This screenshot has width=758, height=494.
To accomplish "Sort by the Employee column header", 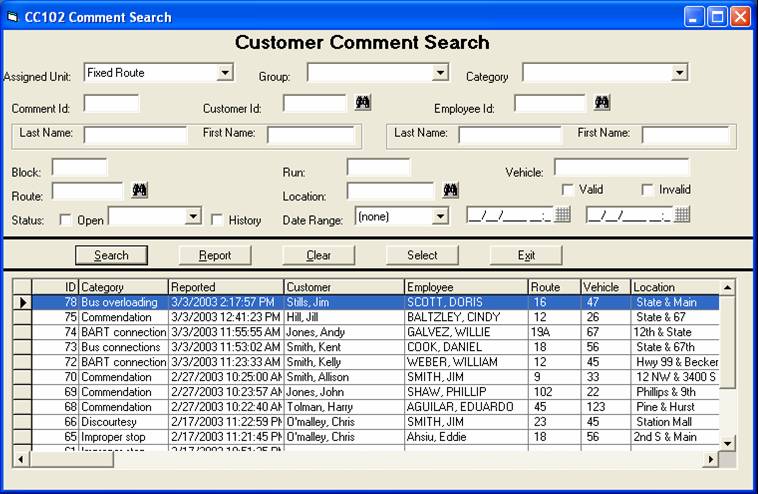I will click(x=465, y=287).
